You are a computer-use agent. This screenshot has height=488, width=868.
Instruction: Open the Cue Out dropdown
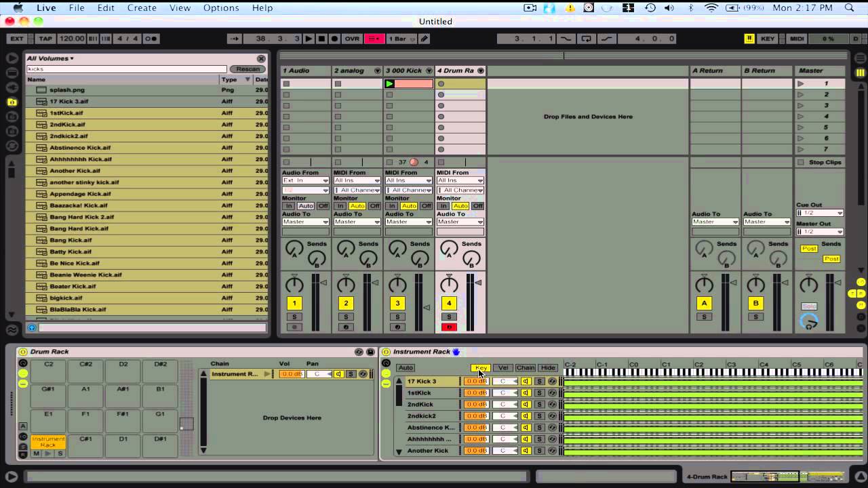click(x=820, y=213)
